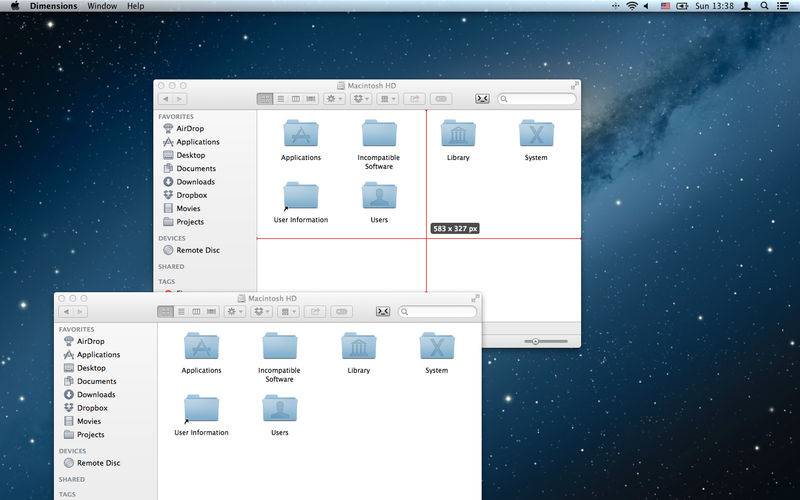
Task: Switch front window to Cover Flow view
Action: [x=212, y=312]
